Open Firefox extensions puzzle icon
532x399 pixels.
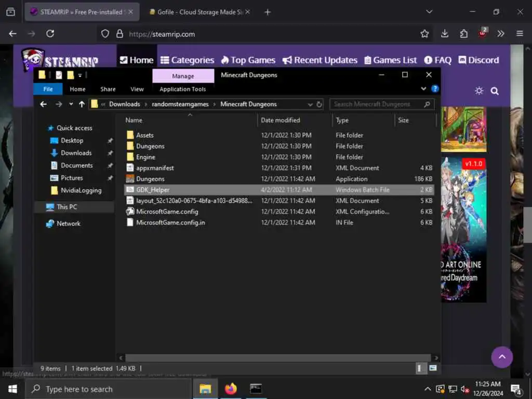pos(464,34)
